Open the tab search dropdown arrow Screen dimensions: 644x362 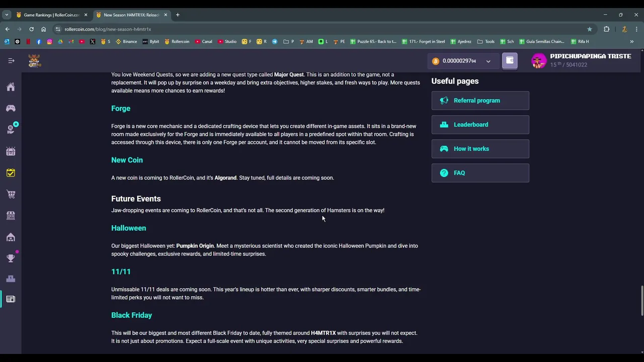pyautogui.click(x=6, y=15)
